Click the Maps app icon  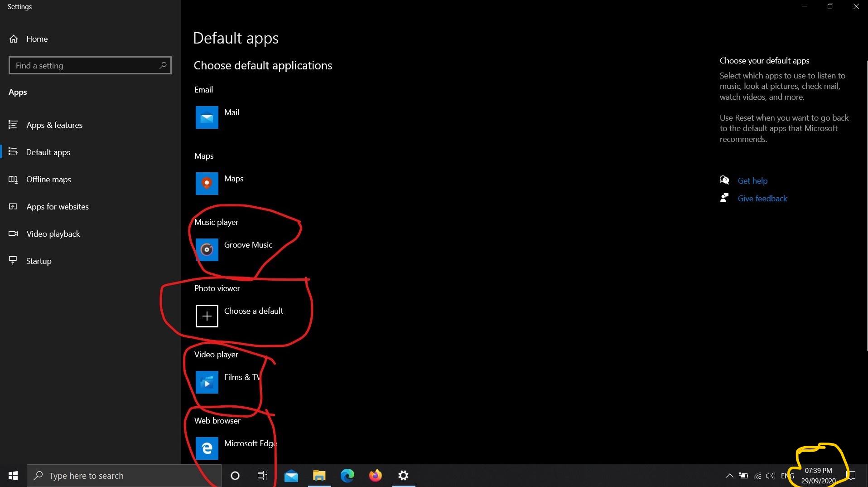(x=207, y=184)
